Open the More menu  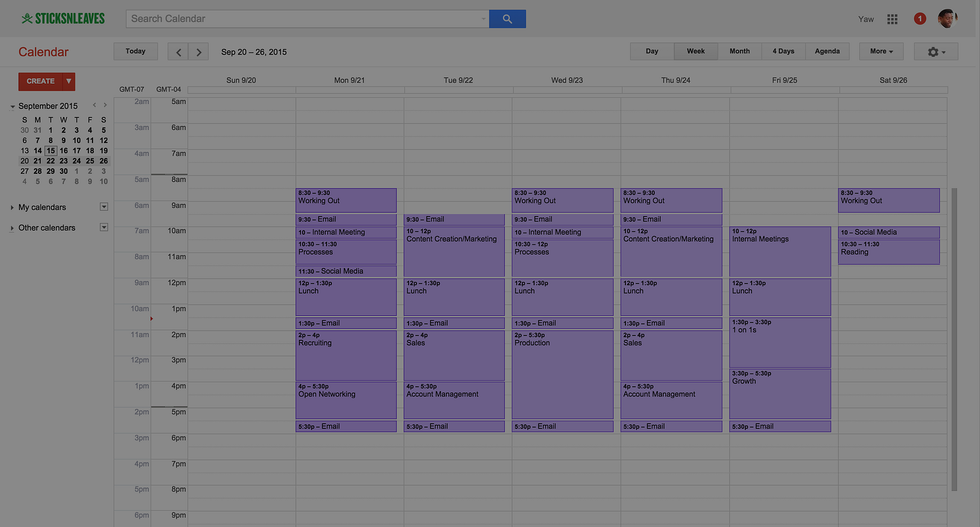click(x=881, y=51)
